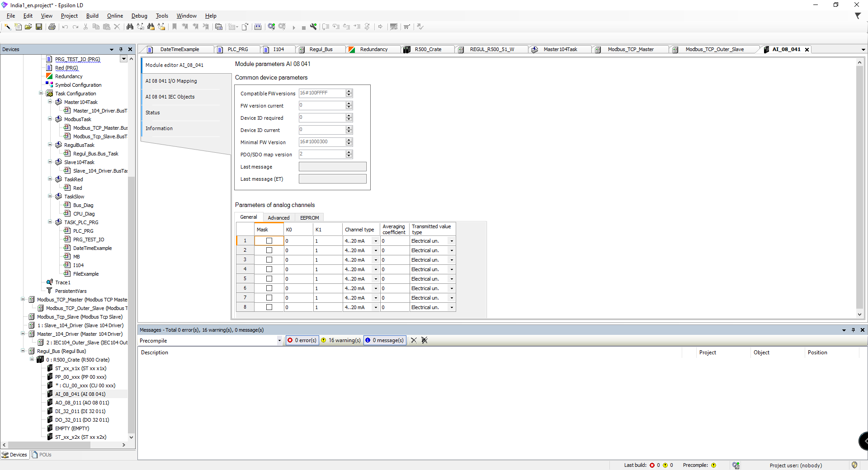The height and width of the screenshot is (470, 868).
Task: Enable the Mask checkbox for channel 1
Action: tap(269, 241)
